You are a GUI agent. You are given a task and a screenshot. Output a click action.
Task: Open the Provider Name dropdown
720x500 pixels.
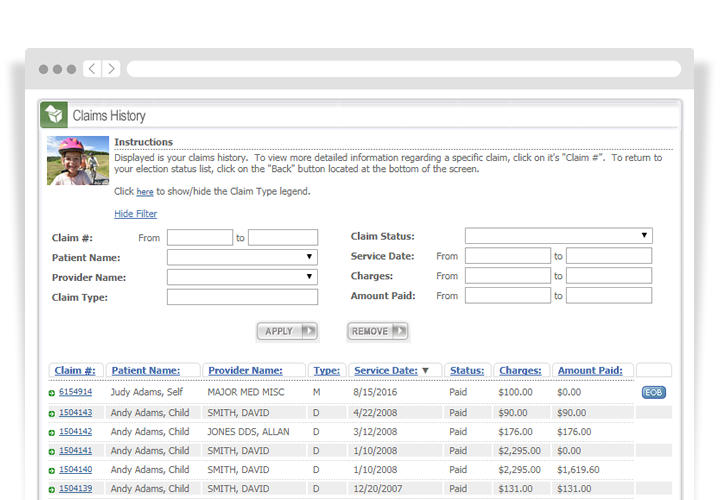pos(242,277)
